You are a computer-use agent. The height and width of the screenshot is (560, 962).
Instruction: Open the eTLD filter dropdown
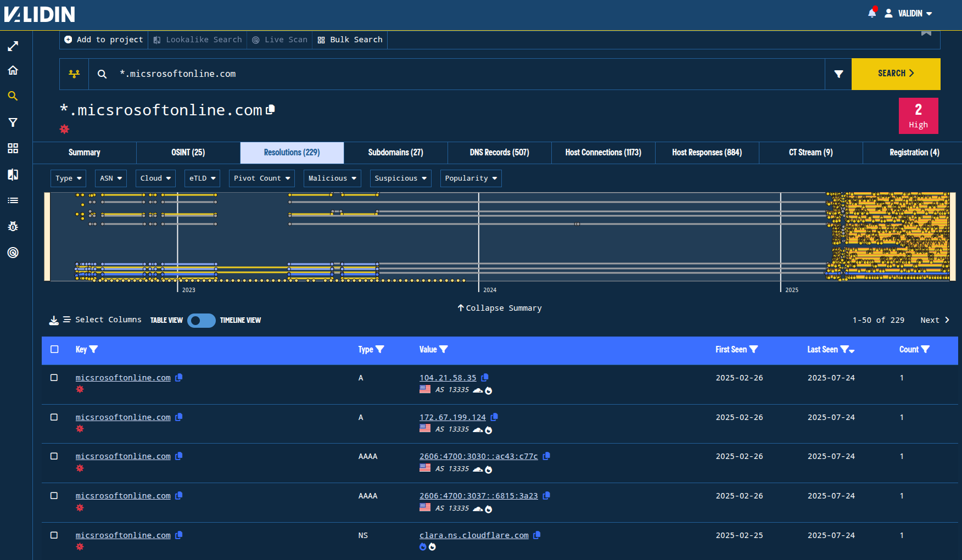pos(203,178)
